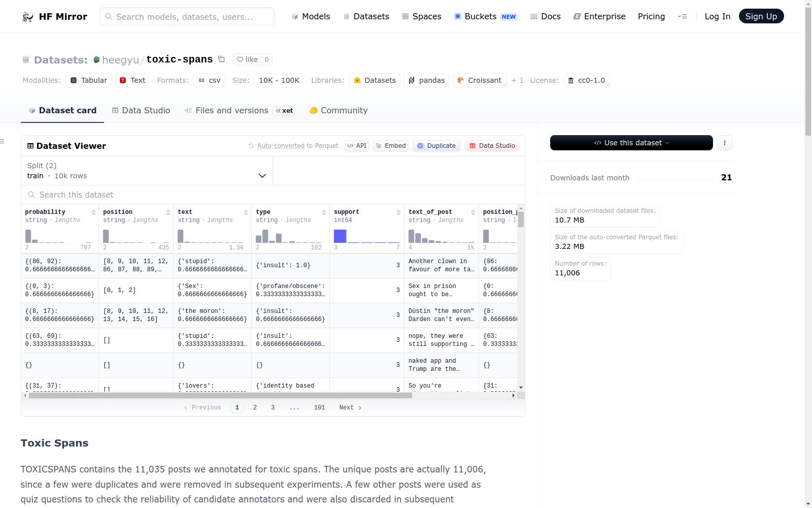Click the API button
The height and width of the screenshot is (508, 812).
tap(357, 146)
